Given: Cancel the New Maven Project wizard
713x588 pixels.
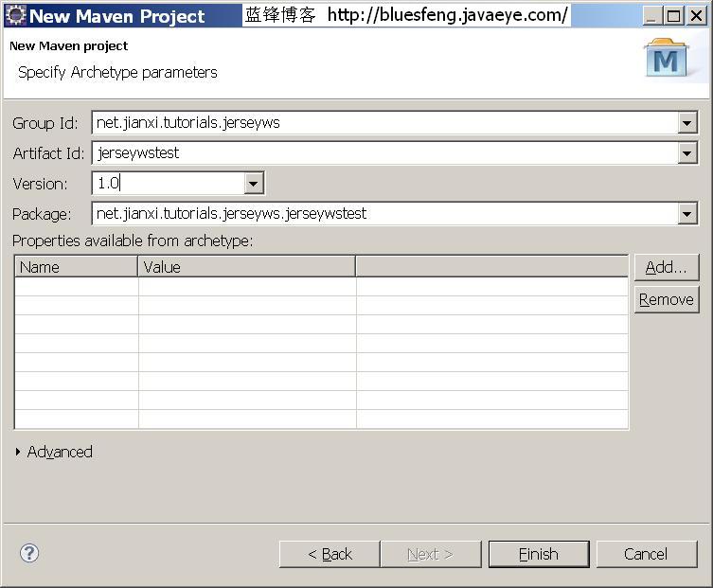Looking at the screenshot, I should pyautogui.click(x=647, y=554).
